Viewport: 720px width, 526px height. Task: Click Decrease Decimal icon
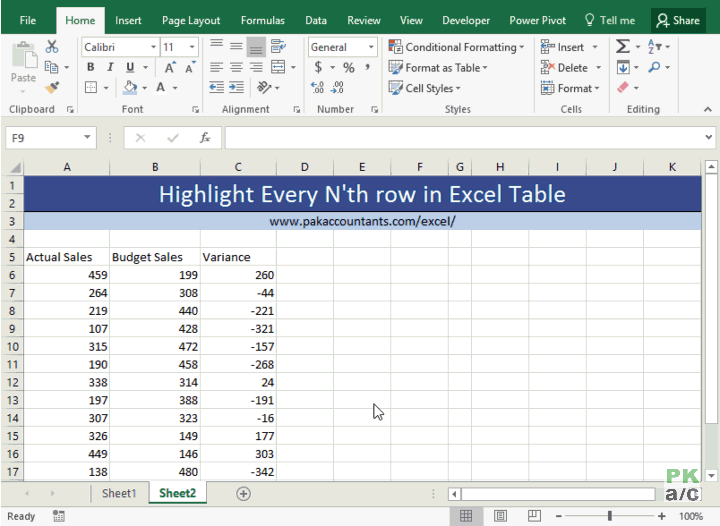tap(338, 87)
